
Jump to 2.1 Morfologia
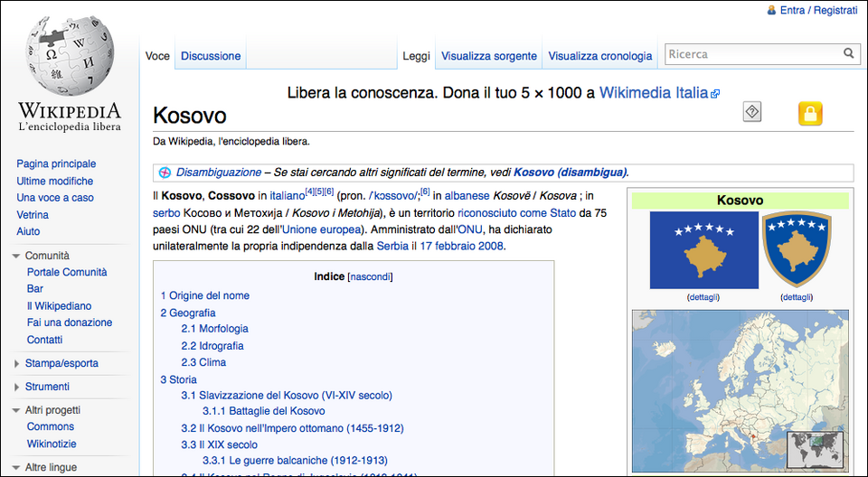[x=215, y=329]
